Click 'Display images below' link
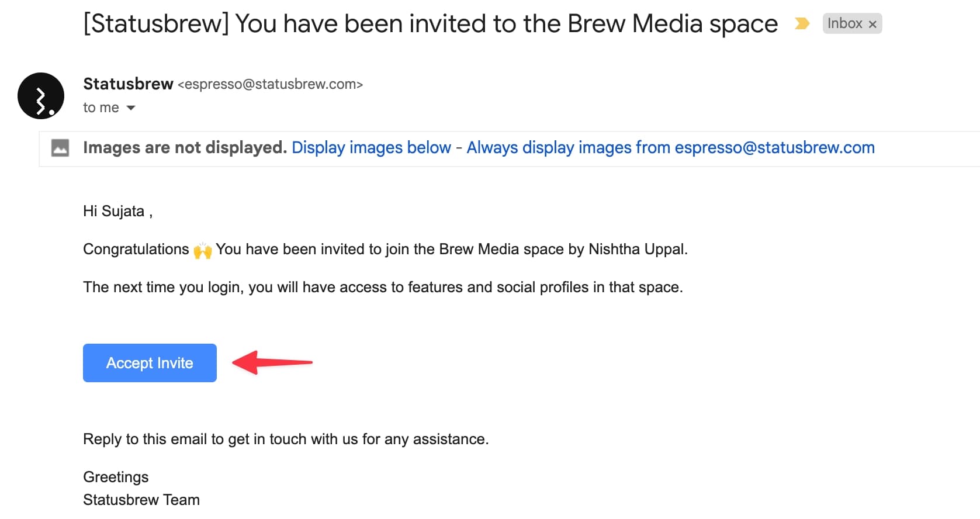This screenshot has height=519, width=980. tap(371, 148)
